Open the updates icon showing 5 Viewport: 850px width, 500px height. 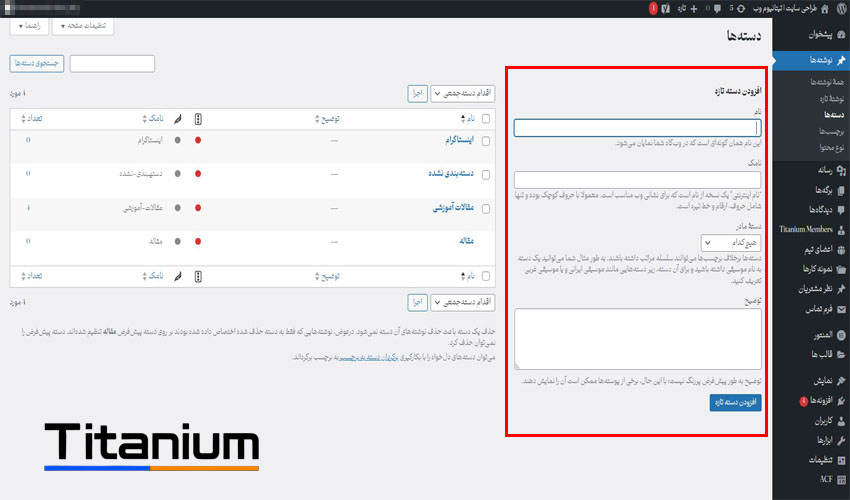[x=740, y=9]
